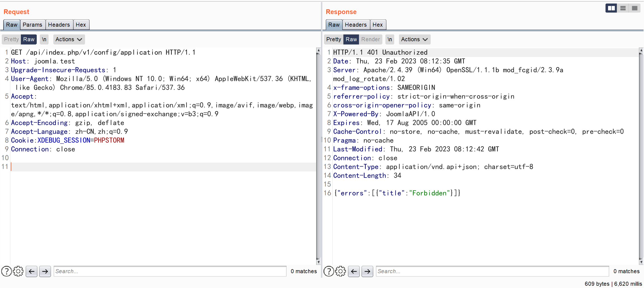
Task: Expand the Actions dropdown in Response
Action: [414, 39]
